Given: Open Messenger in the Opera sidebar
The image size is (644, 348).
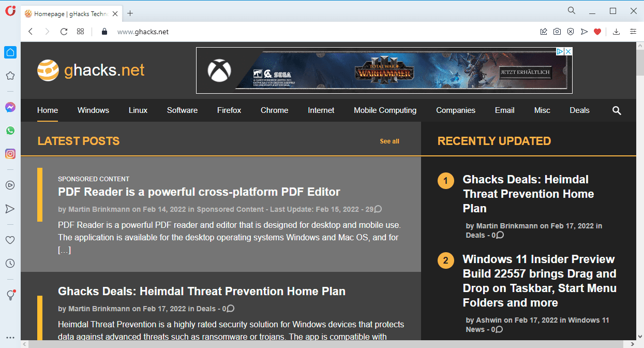Looking at the screenshot, I should point(10,107).
